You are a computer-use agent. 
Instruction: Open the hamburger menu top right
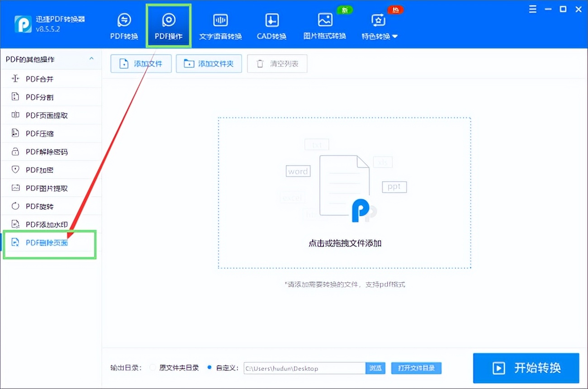coord(533,9)
